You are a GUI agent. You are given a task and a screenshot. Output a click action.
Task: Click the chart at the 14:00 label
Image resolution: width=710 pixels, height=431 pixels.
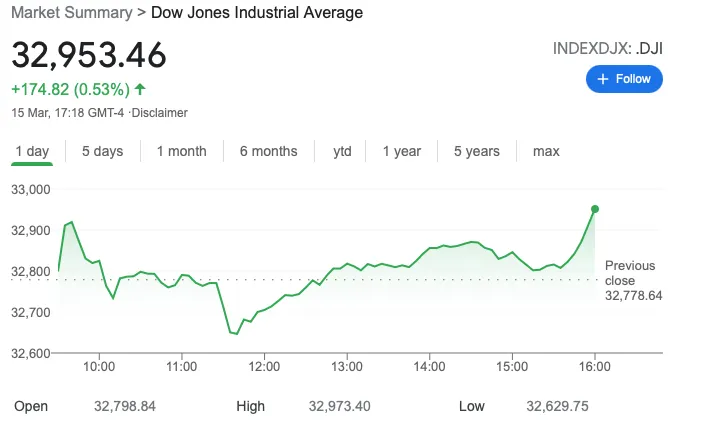(x=429, y=367)
